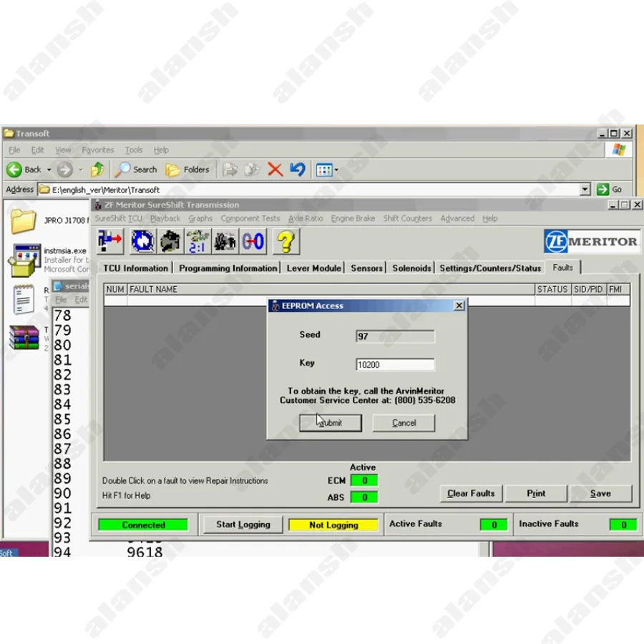The height and width of the screenshot is (644, 644).
Task: Switch to the TCU Information tab
Action: [x=135, y=268]
